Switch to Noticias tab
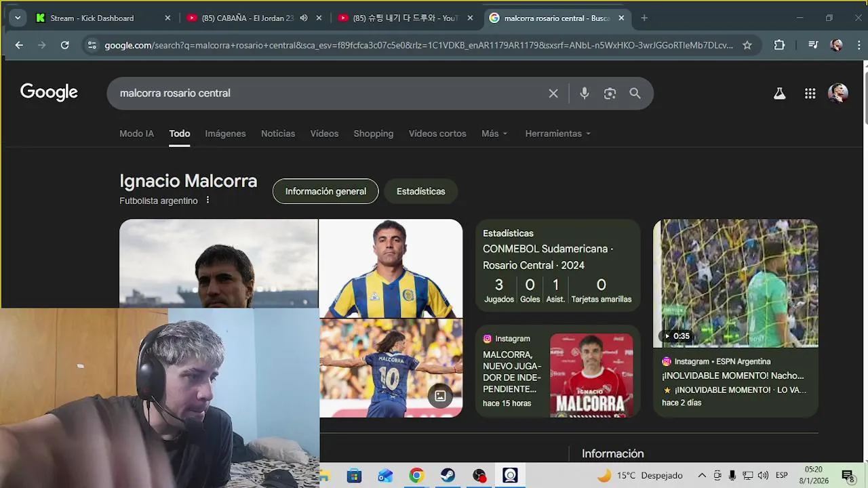 (278, 134)
